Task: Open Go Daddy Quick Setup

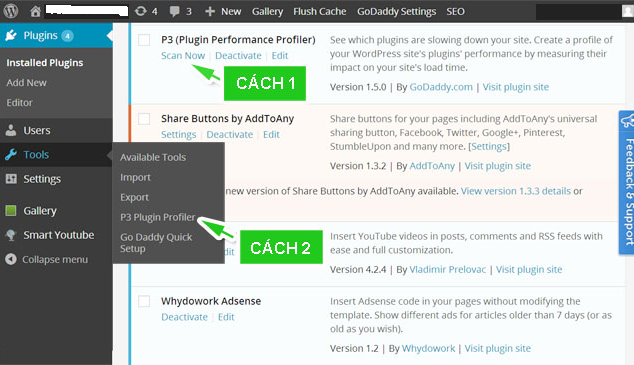Action: pos(156,243)
